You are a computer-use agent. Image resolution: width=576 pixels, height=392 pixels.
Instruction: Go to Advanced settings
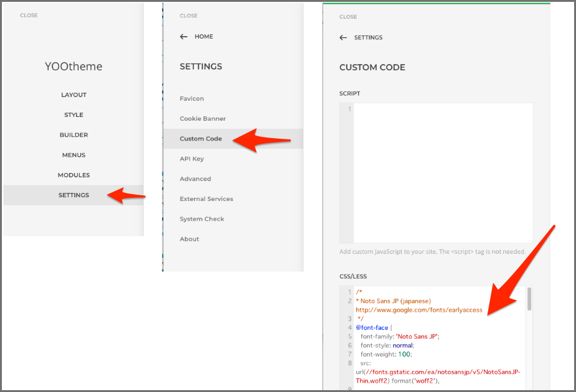pyautogui.click(x=195, y=179)
